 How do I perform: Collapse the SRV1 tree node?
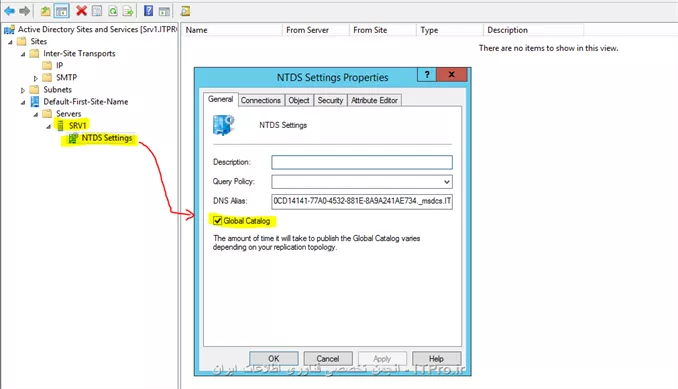(48, 127)
